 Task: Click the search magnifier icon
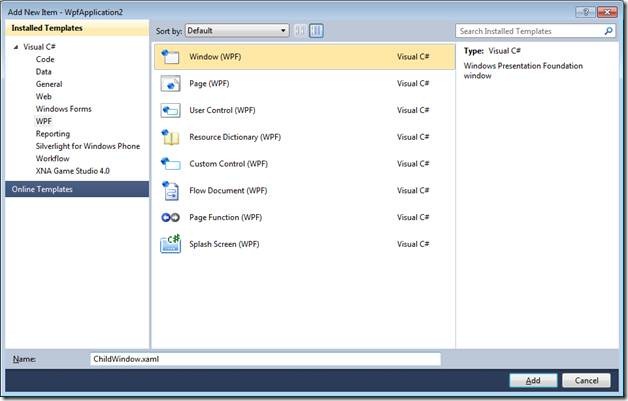(608, 31)
